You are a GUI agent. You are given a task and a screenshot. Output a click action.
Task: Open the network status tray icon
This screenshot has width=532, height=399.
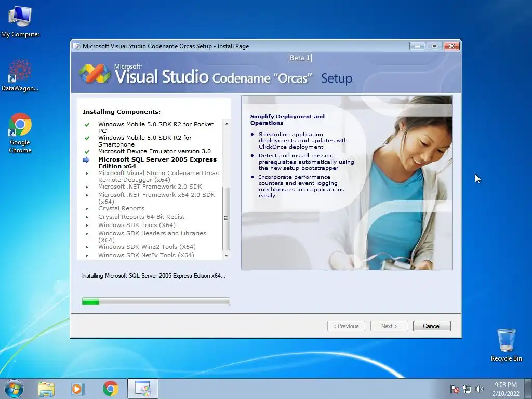467,389
